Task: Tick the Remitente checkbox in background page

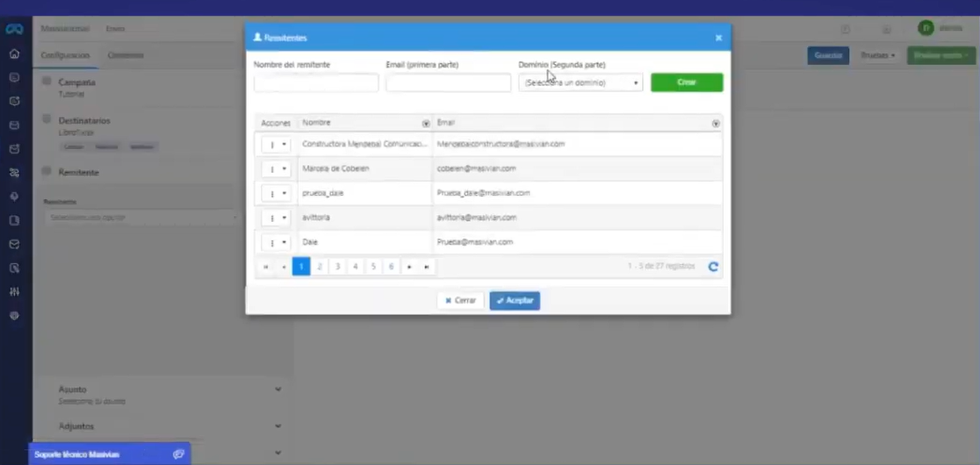Action: click(x=47, y=171)
